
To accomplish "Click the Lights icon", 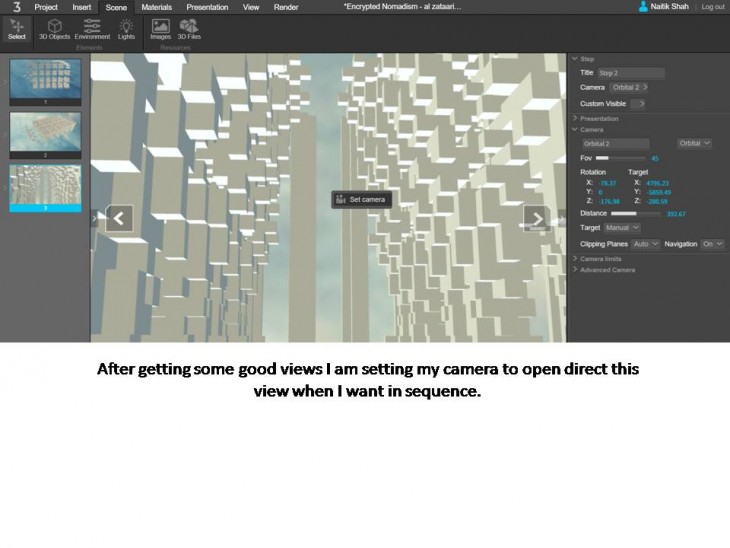I will click(126, 29).
